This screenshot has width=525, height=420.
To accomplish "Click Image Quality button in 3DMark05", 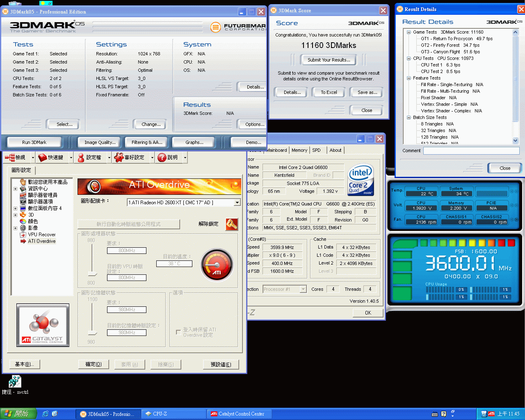I will pyautogui.click(x=100, y=142).
